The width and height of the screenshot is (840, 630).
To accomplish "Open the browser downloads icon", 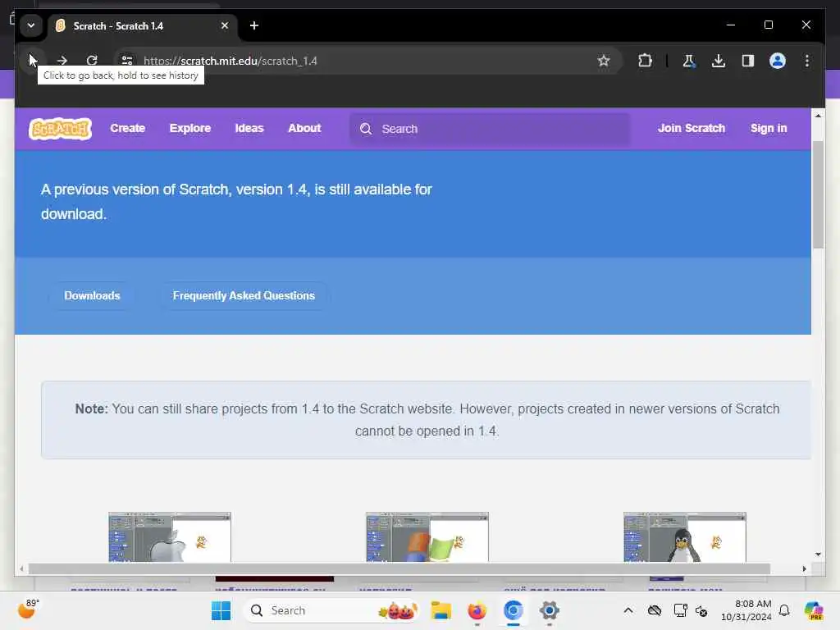I will click(719, 61).
